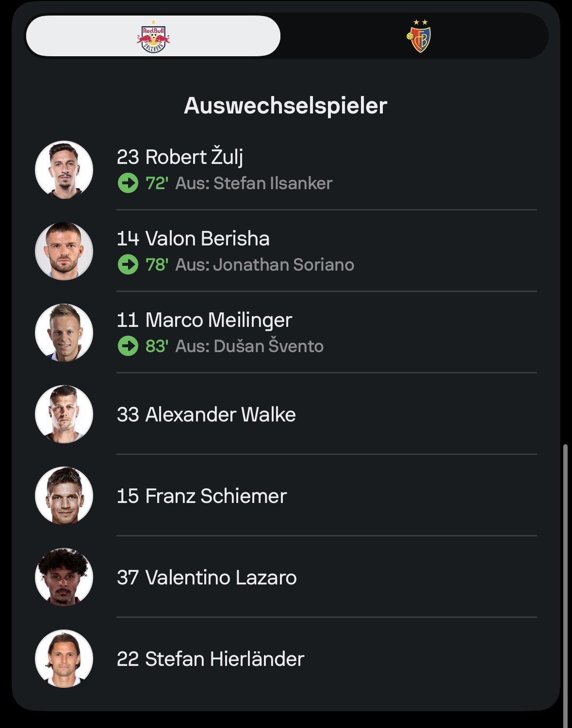Select player name 11 Marco Meilinger
This screenshot has width=572, height=728.
tap(204, 320)
